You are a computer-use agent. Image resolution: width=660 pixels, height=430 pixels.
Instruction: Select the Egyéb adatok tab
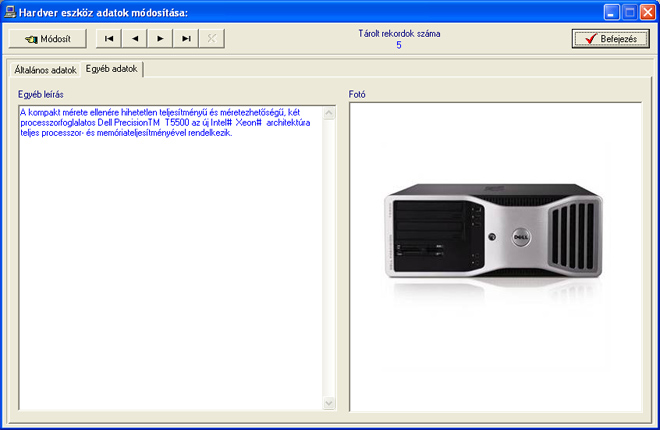[112, 69]
